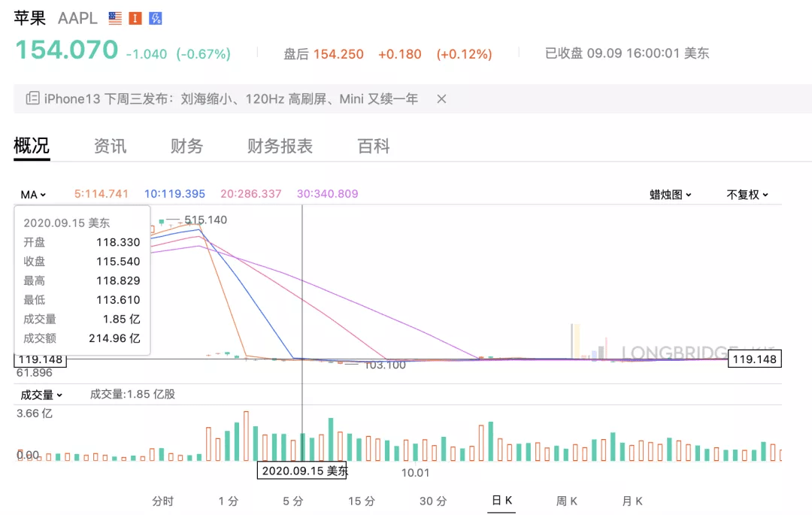
Task: Select the 日 K timeframe
Action: coord(501,501)
